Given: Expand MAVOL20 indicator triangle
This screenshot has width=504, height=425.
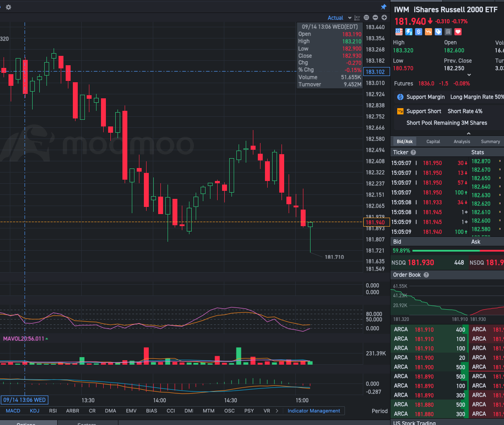Looking at the screenshot, I should [x=47, y=339].
